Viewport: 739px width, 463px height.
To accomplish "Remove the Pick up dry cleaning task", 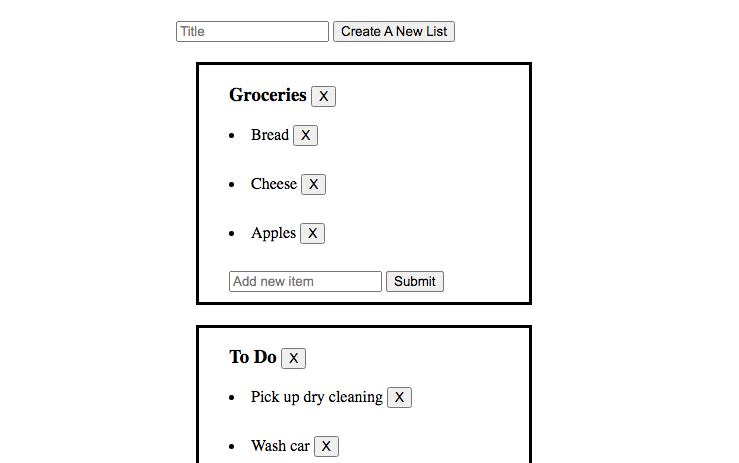I will 399,397.
